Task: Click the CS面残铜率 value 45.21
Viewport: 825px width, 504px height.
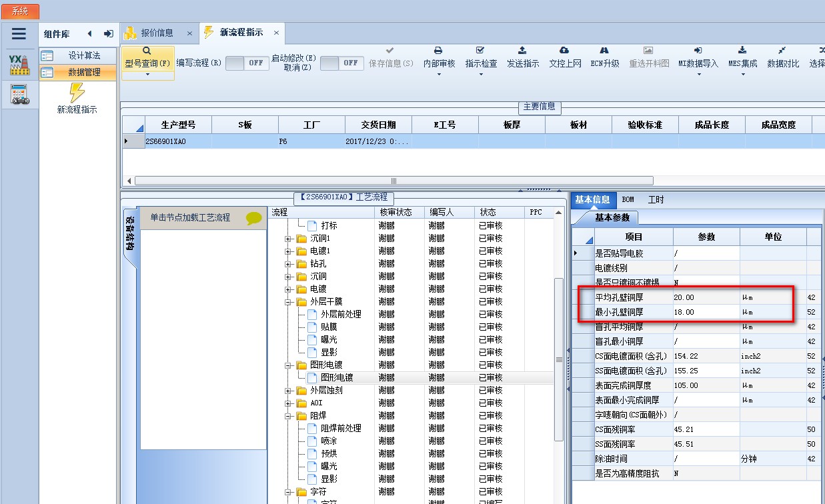Action: coord(706,430)
